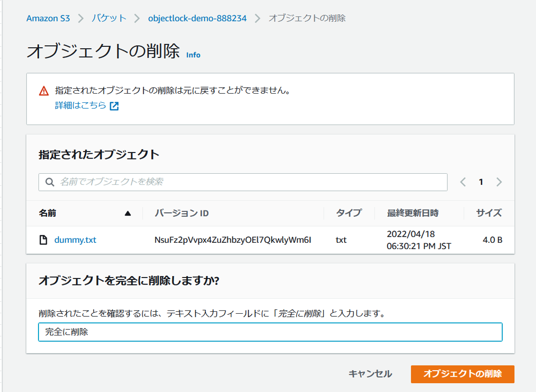Image resolution: width=536 pixels, height=392 pixels.
Task: Sort by 名前 column header
Action: pos(47,213)
